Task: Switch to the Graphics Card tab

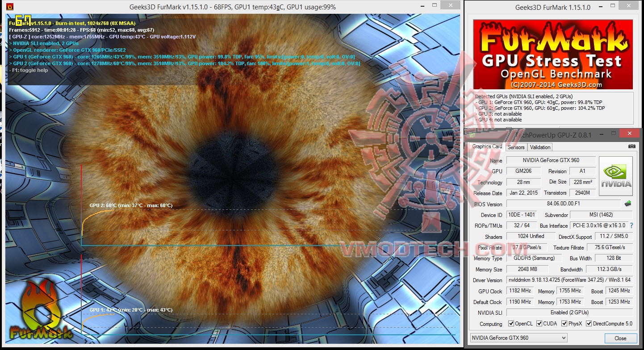Action: point(487,146)
